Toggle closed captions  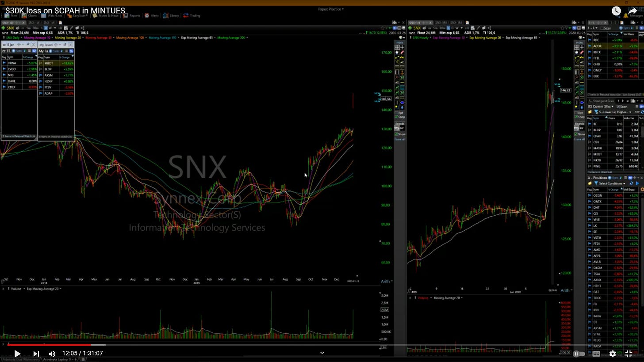596,354
